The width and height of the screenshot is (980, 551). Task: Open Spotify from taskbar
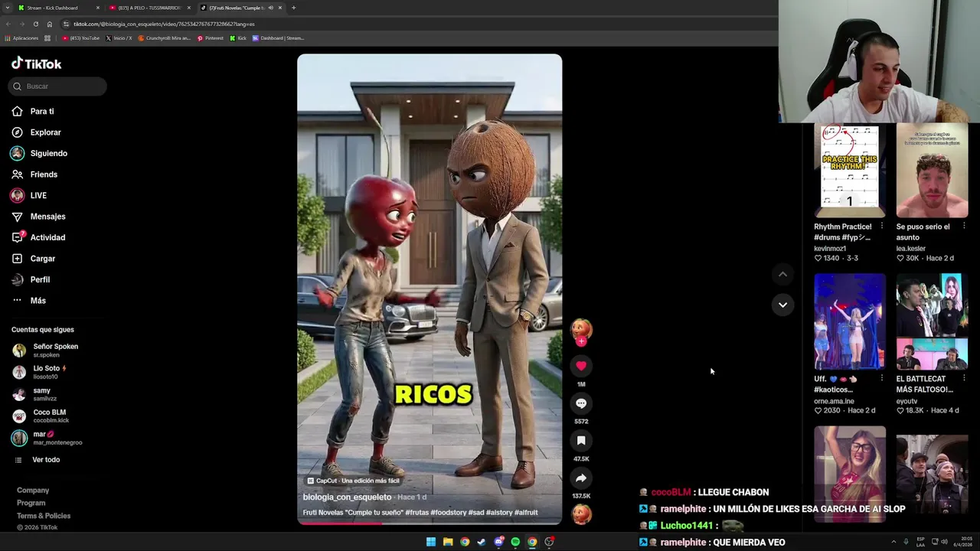click(515, 542)
